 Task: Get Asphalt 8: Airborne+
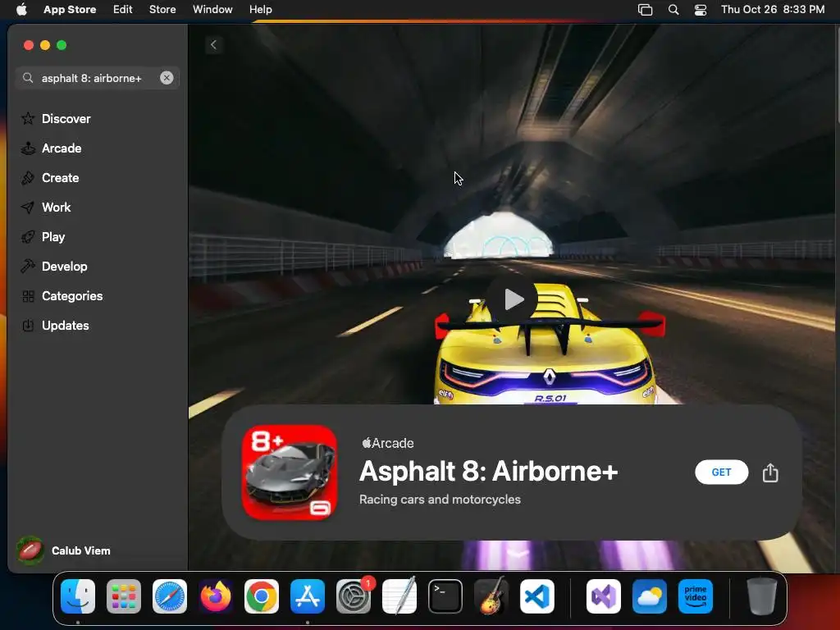point(722,472)
